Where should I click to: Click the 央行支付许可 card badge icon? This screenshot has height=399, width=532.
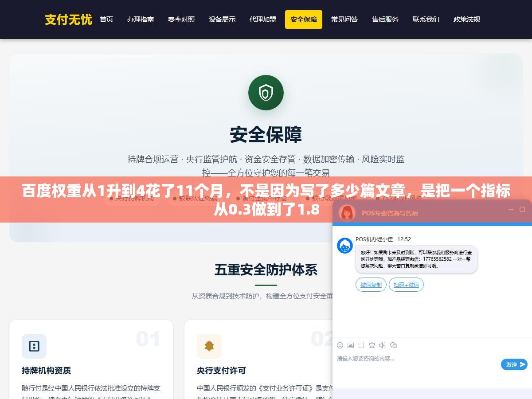(x=209, y=346)
